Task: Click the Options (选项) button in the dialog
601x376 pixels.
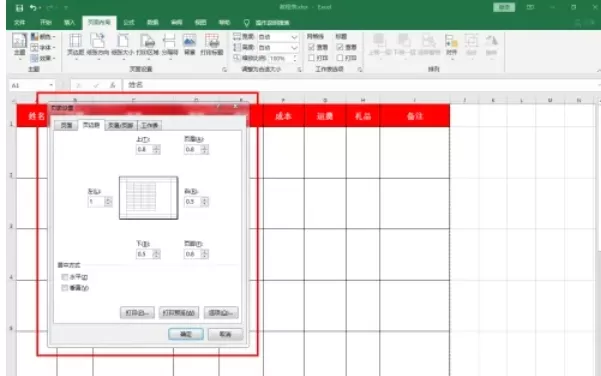Action: click(x=221, y=313)
